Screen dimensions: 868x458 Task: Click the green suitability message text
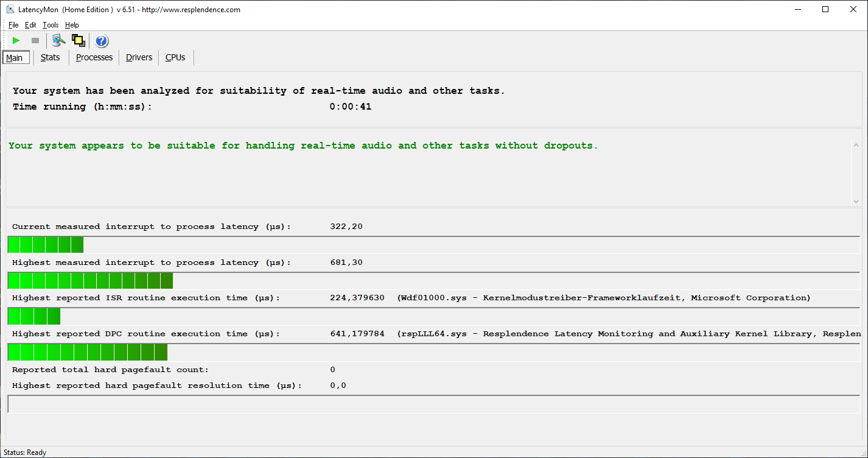pos(303,146)
